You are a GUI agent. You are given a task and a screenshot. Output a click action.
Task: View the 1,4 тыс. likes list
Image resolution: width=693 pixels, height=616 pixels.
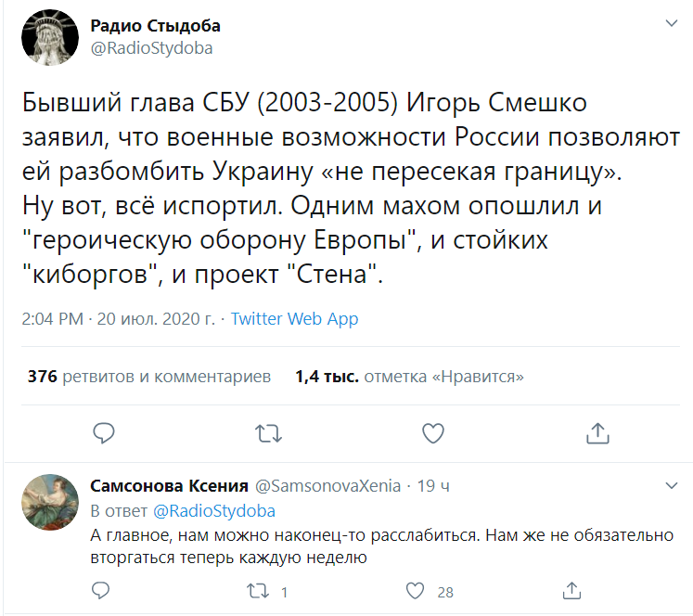point(409,377)
